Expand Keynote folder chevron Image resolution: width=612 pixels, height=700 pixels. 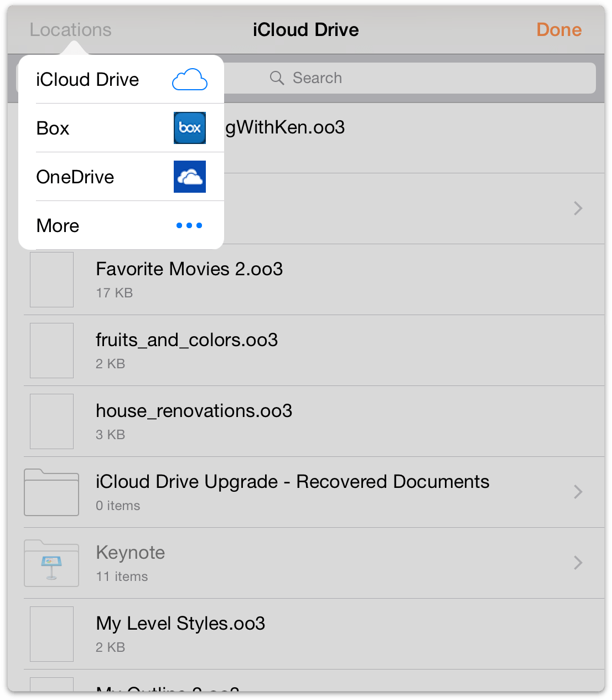578,563
